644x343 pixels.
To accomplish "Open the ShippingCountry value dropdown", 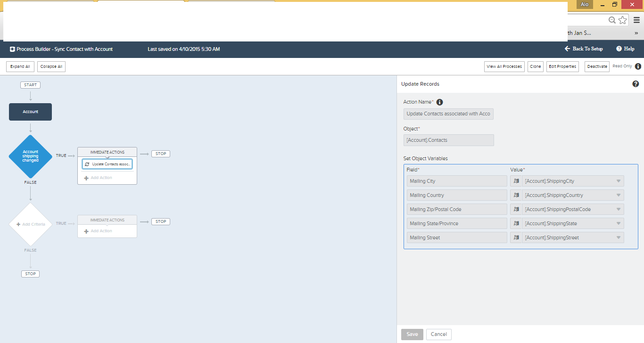I will [619, 196].
